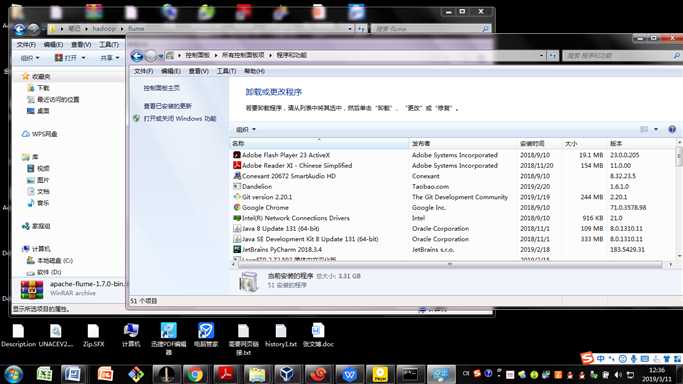Open 文件(F) menu in flume Explorer window

pos(26,45)
